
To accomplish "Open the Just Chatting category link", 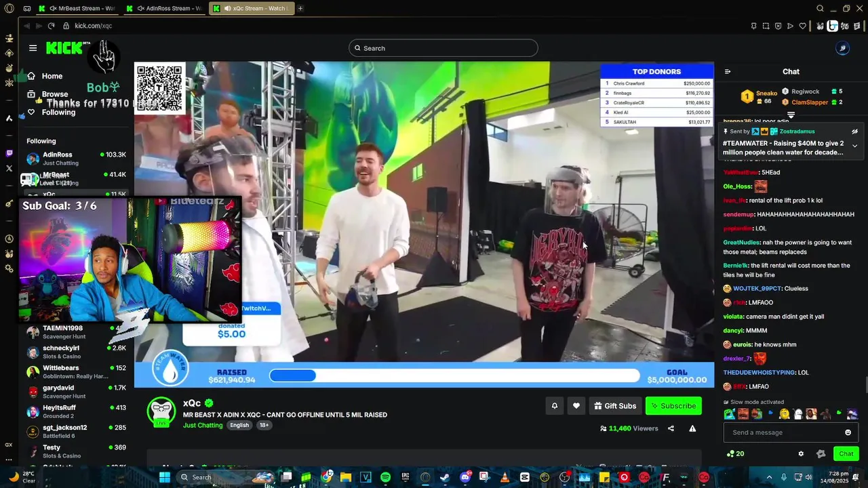I will (x=203, y=425).
